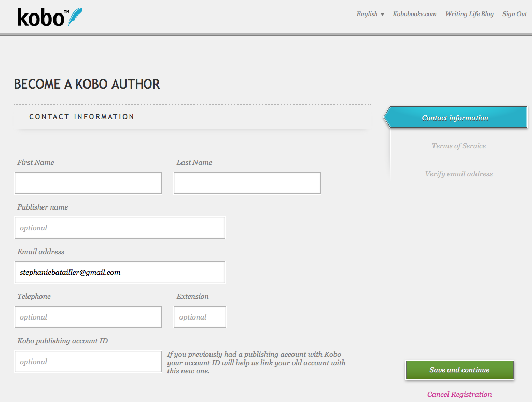This screenshot has width=532, height=402.
Task: Go to Kobobooks.com link
Action: [x=414, y=14]
